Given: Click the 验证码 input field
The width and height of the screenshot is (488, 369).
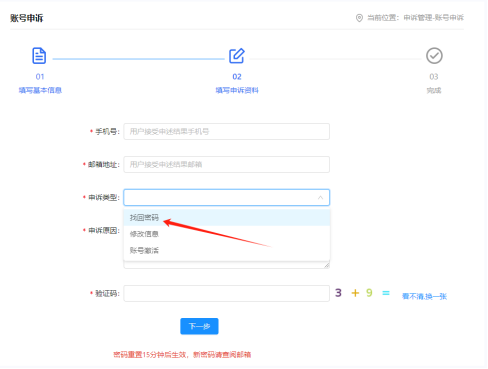Looking at the screenshot, I should tap(227, 293).
